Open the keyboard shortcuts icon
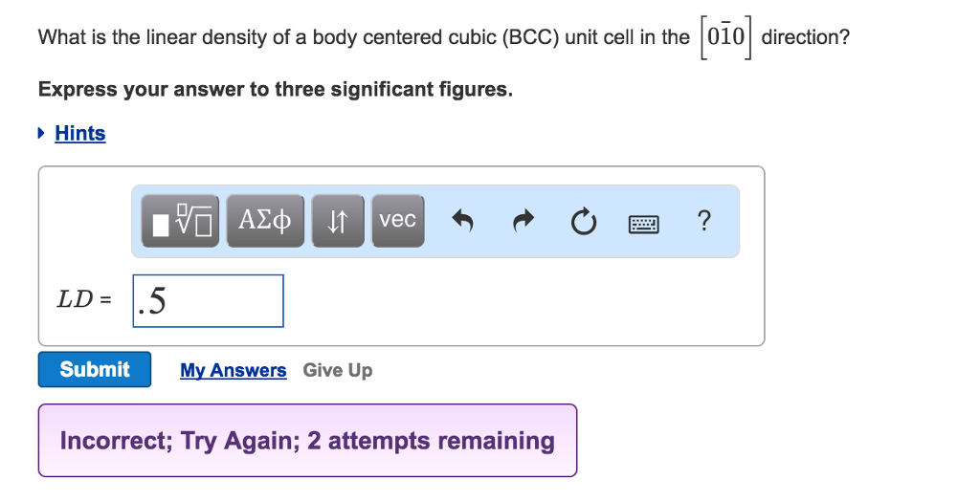 pyautogui.click(x=643, y=223)
